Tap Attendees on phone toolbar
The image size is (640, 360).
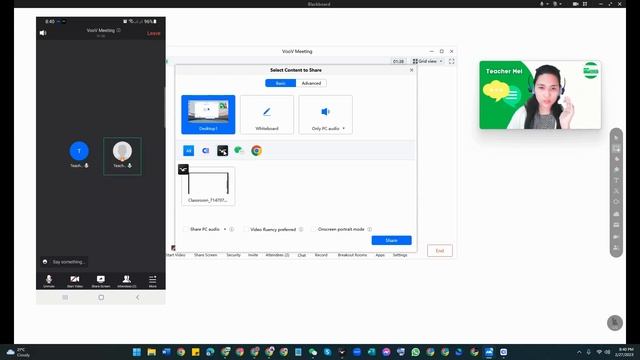(x=127, y=281)
